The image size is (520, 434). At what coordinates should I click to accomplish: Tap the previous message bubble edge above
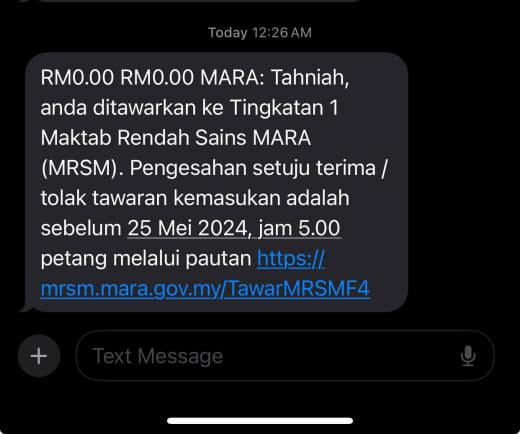[x=197, y=1]
